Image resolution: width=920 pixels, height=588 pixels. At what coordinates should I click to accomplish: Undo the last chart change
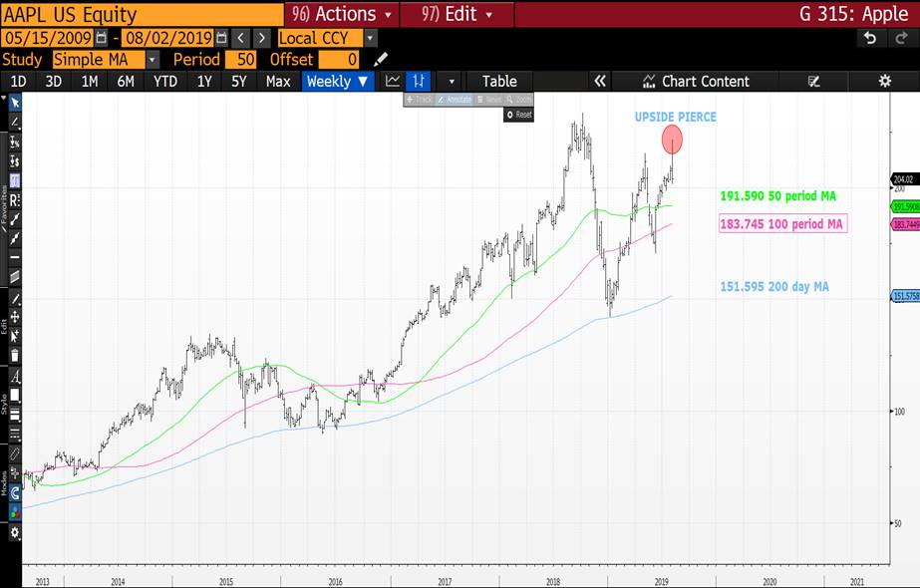[x=870, y=38]
